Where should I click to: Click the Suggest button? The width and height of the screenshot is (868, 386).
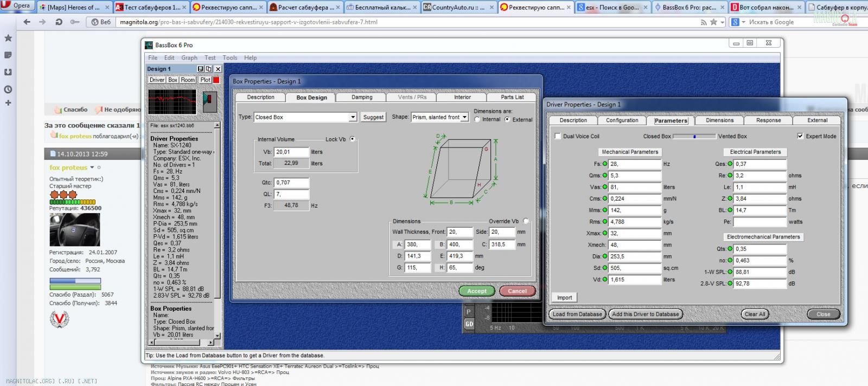coord(373,117)
